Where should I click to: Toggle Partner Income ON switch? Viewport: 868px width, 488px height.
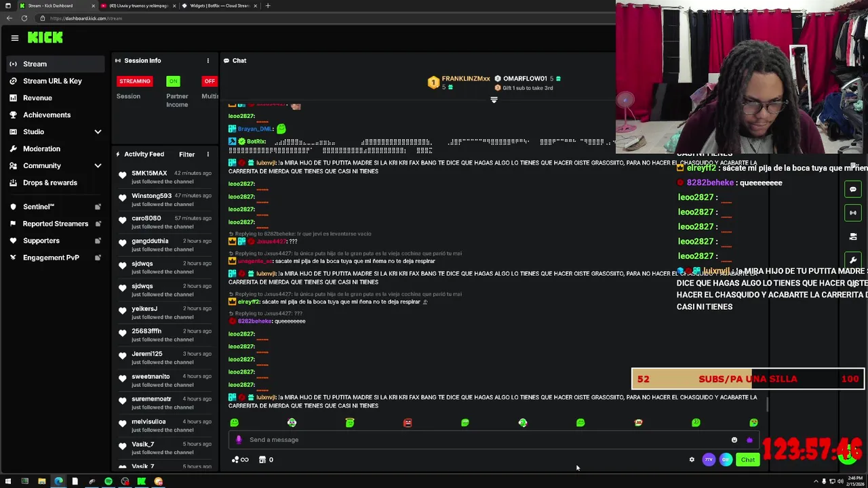[174, 81]
